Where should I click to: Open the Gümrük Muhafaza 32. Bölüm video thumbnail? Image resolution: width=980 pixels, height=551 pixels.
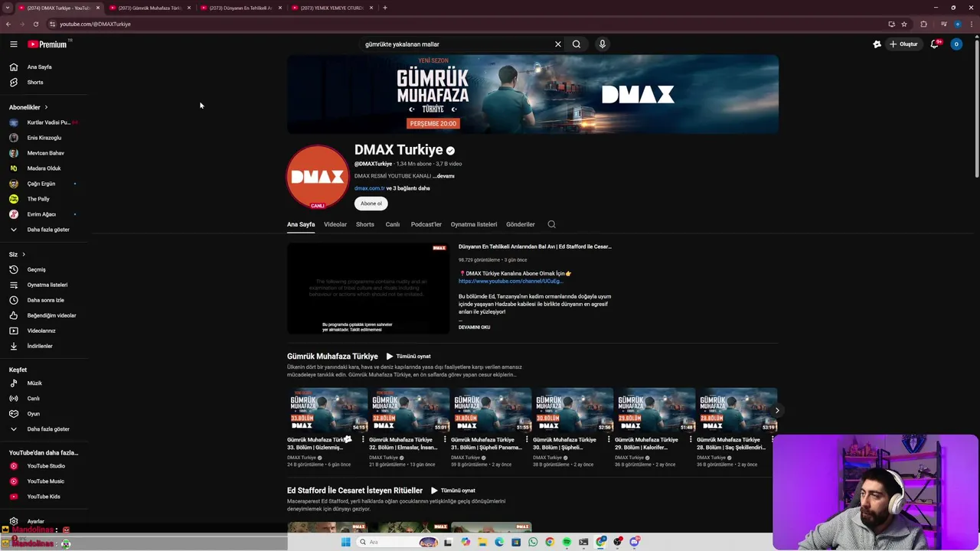(x=410, y=410)
